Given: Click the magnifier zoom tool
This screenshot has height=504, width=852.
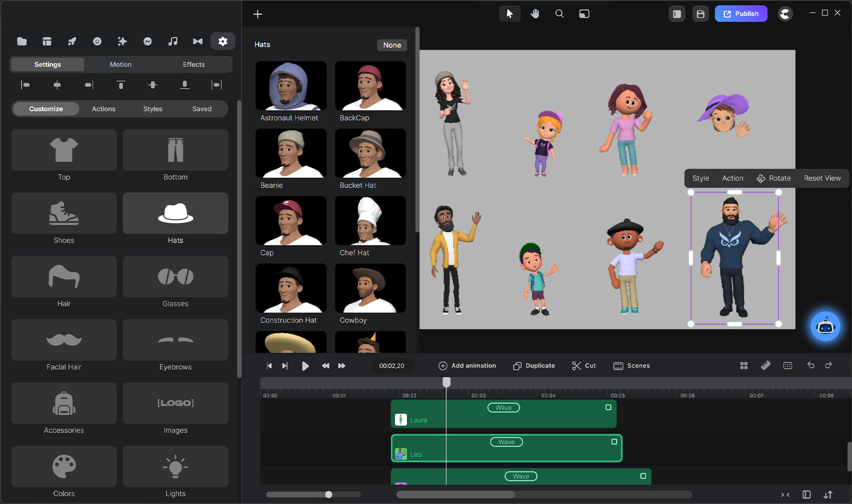Looking at the screenshot, I should pos(559,14).
